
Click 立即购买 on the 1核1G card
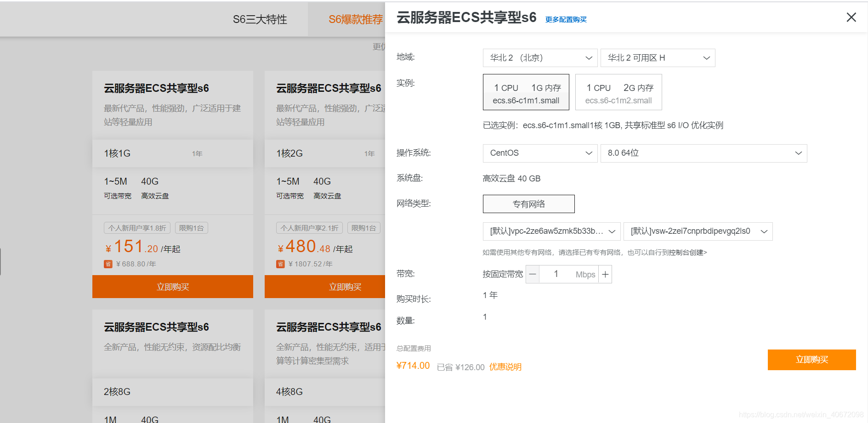173,287
